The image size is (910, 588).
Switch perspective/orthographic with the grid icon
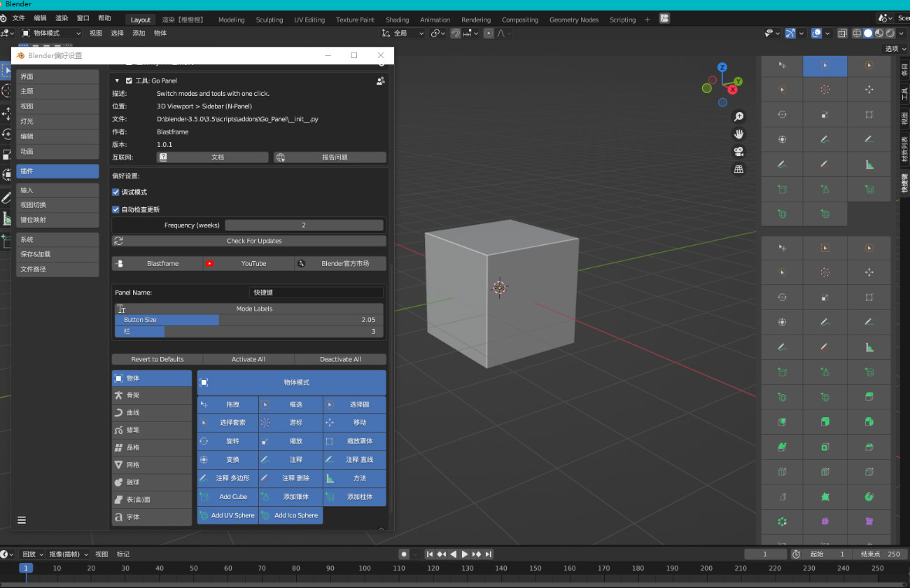(x=738, y=169)
